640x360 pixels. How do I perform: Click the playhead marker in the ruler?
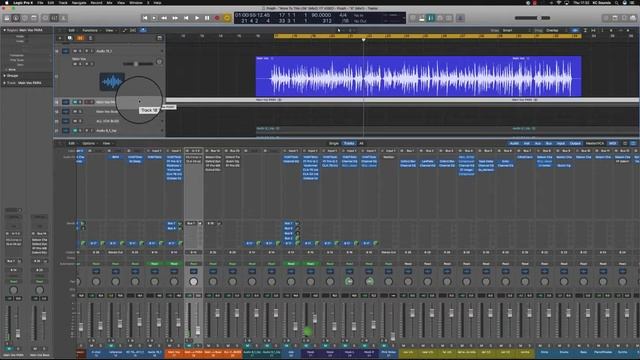pyautogui.click(x=363, y=39)
